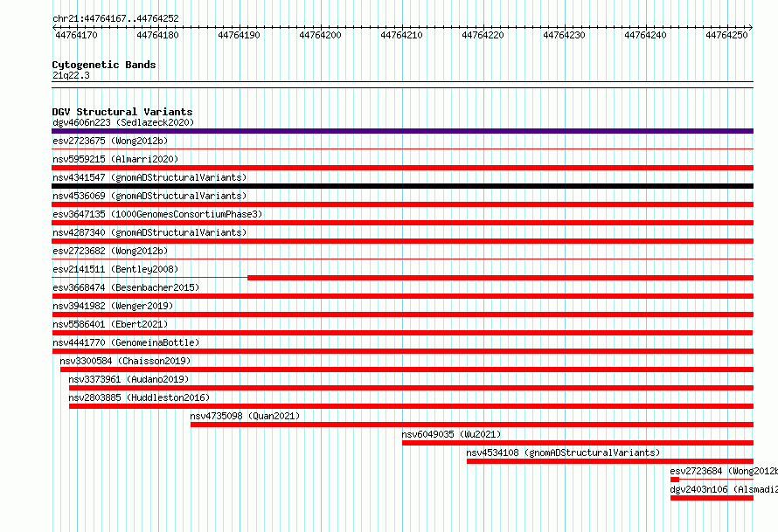
Task: Open the dgv2403n106 variant label
Action: [724, 489]
